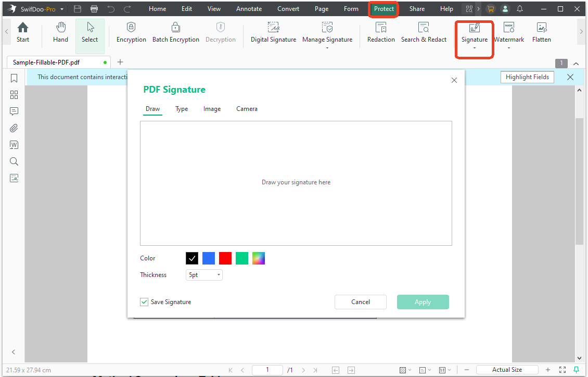Viewport: 588px width, 377px height.
Task: Dismiss the interactive fields notification bar
Action: [570, 77]
